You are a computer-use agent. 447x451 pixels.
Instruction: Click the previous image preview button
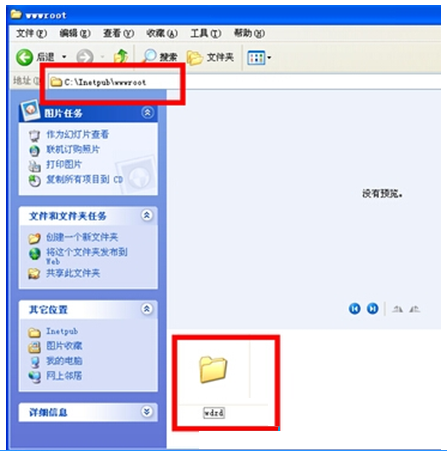point(355,309)
